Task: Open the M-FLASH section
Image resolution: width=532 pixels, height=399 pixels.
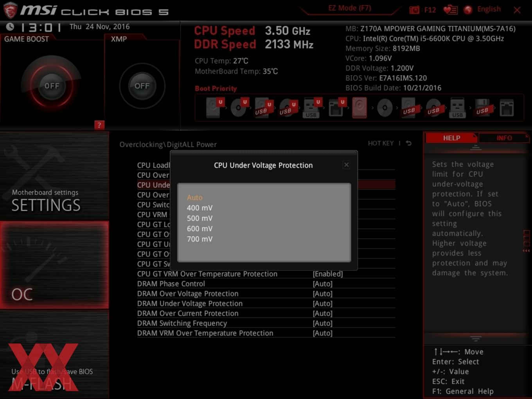Action: click(x=54, y=354)
